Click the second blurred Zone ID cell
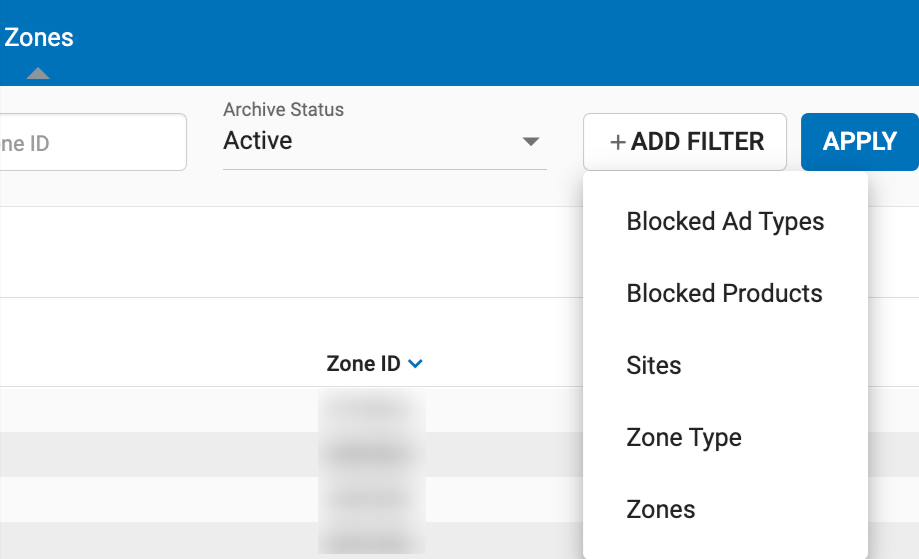The image size is (919, 559). click(x=372, y=454)
